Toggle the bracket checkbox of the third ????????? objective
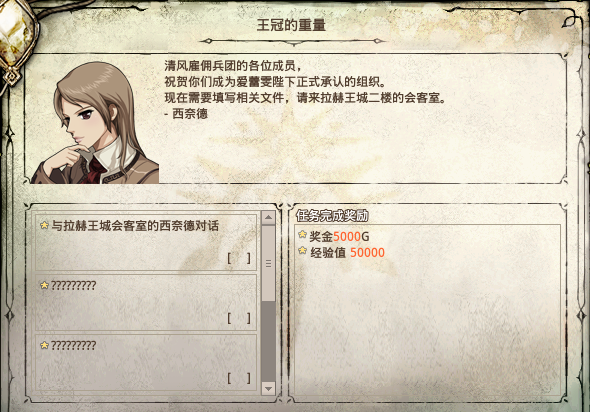This screenshot has height=412, width=590. pyautogui.click(x=239, y=378)
